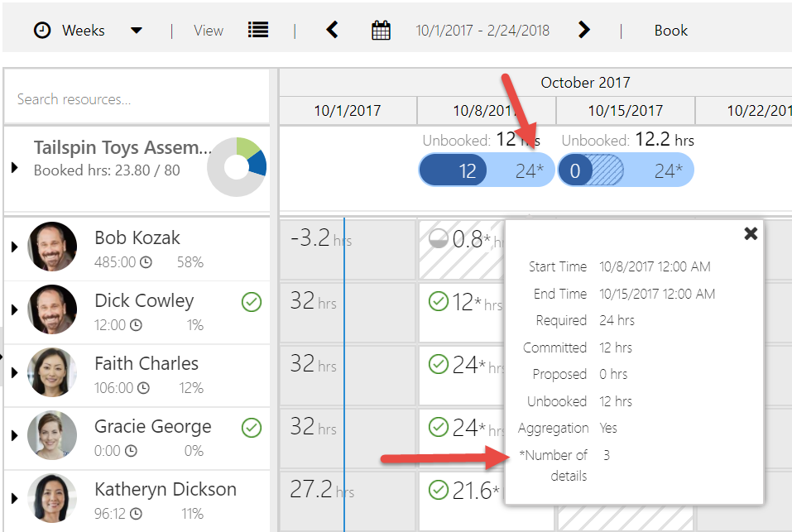The image size is (792, 532).
Task: Select the 10/8/2017 column header
Action: coord(485,110)
